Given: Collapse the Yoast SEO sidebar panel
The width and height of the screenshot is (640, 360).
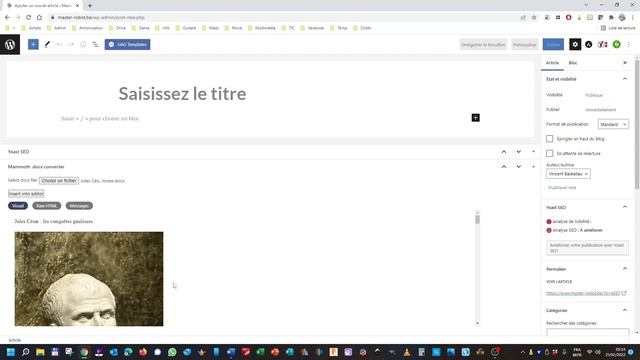Looking at the screenshot, I should click(625, 207).
